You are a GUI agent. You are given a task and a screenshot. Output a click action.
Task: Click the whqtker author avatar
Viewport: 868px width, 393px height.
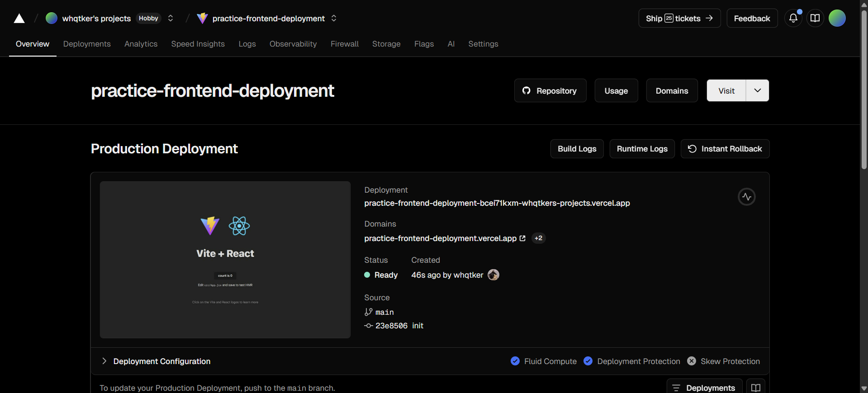493,275
